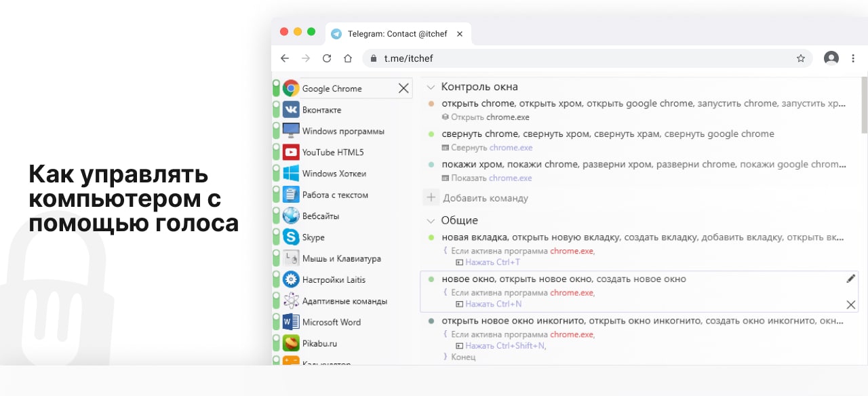The height and width of the screenshot is (396, 868).
Task: Collapse the Контроль окна section chevron
Action: click(x=431, y=87)
